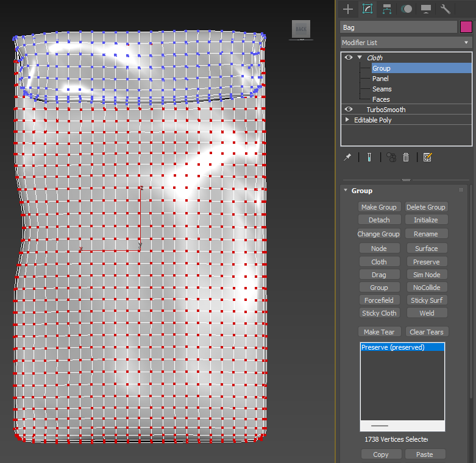Toggle Show End Result test-tube icon

pyautogui.click(x=369, y=157)
